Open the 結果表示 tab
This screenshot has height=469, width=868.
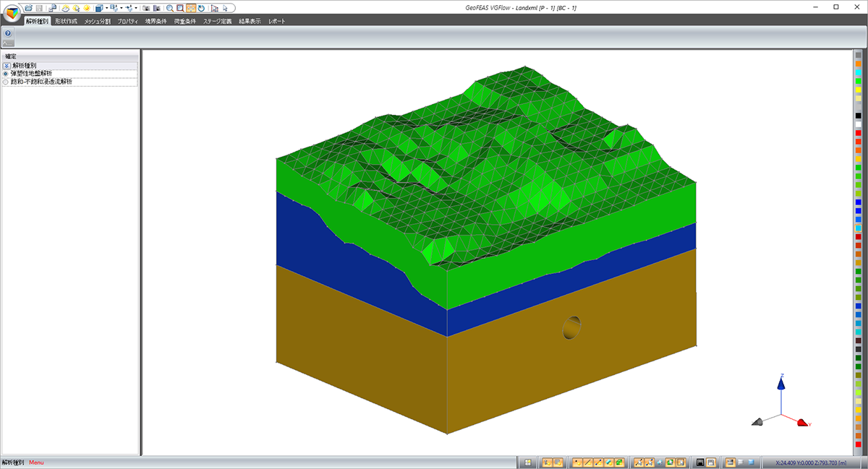(249, 21)
